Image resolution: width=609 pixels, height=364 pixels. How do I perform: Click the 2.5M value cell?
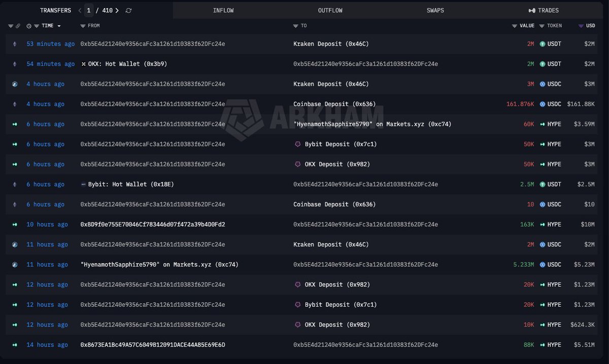click(527, 185)
